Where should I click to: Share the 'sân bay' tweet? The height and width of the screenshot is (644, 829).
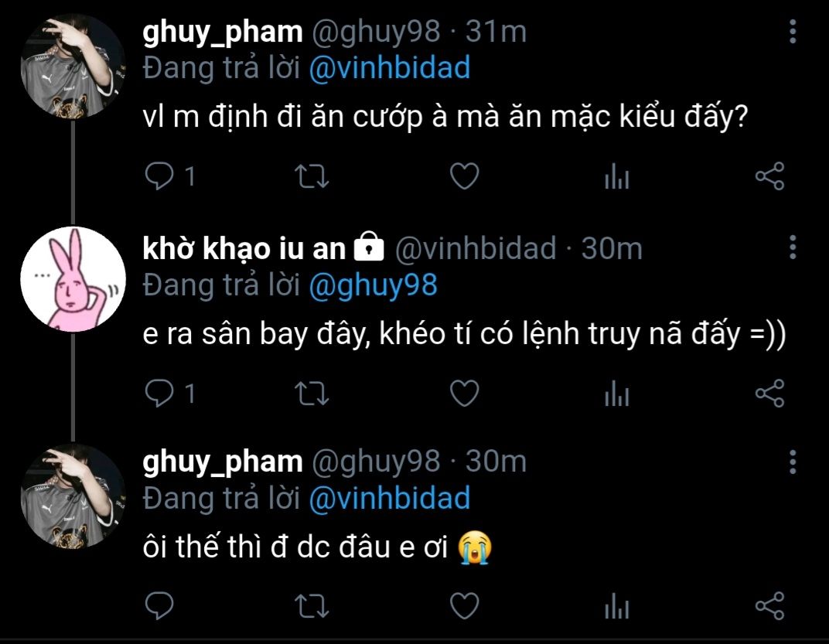[769, 394]
